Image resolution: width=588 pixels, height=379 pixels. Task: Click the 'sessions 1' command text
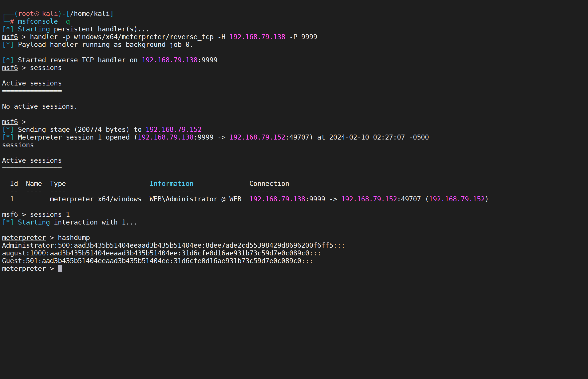point(50,215)
